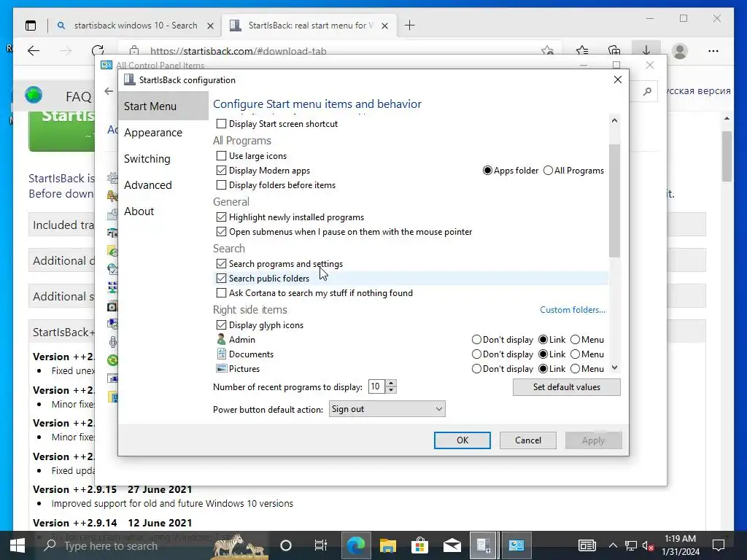Check Use large icons option
The height and width of the screenshot is (560, 747).
[221, 156]
